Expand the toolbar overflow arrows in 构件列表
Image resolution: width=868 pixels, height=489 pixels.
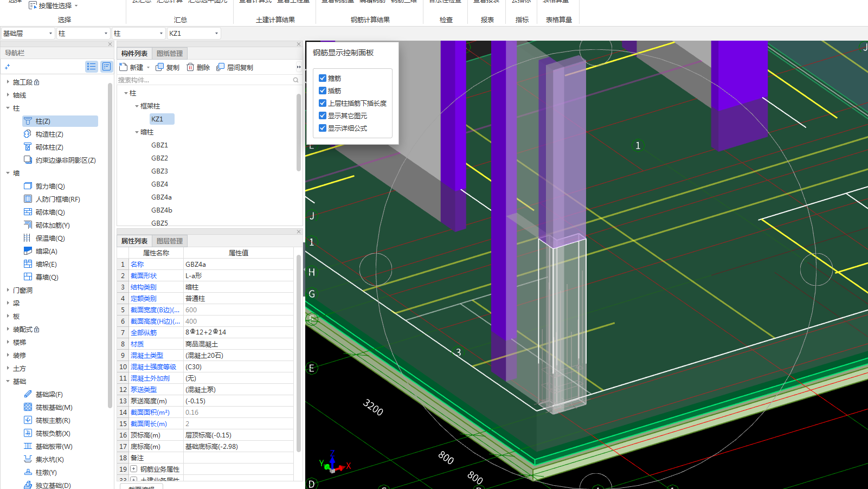click(x=298, y=67)
